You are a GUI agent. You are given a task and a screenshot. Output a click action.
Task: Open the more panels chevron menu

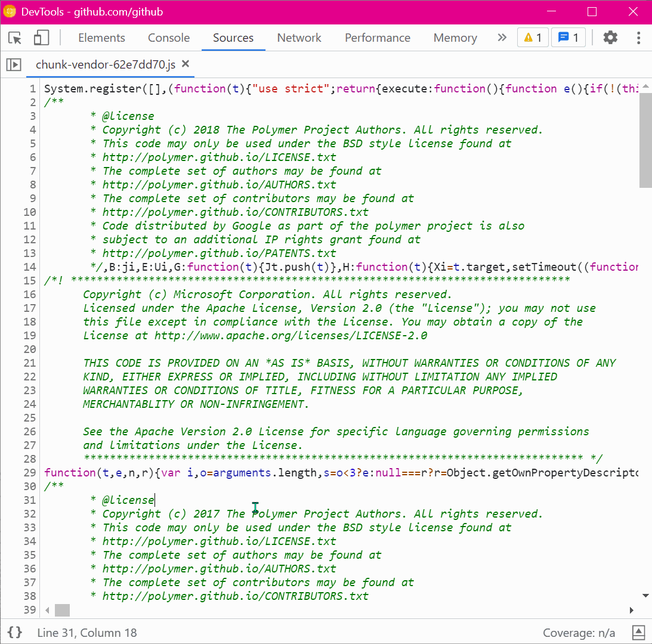pyautogui.click(x=502, y=37)
